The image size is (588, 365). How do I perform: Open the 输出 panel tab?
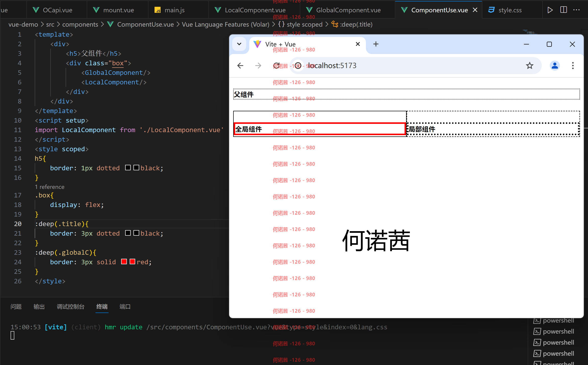point(39,306)
